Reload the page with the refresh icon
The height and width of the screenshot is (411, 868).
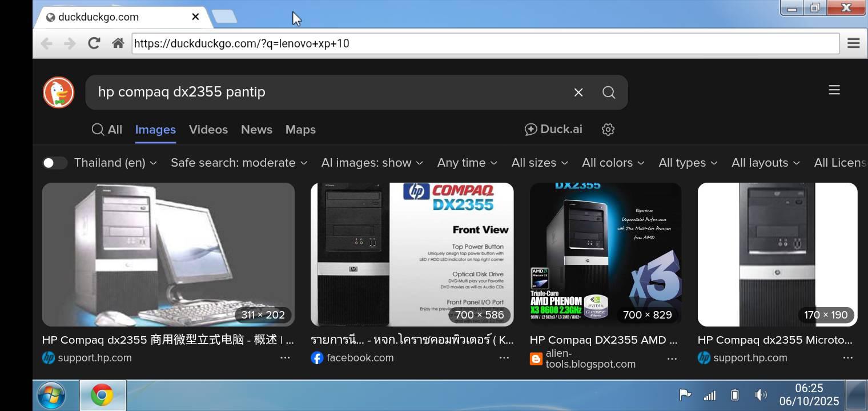(x=94, y=43)
